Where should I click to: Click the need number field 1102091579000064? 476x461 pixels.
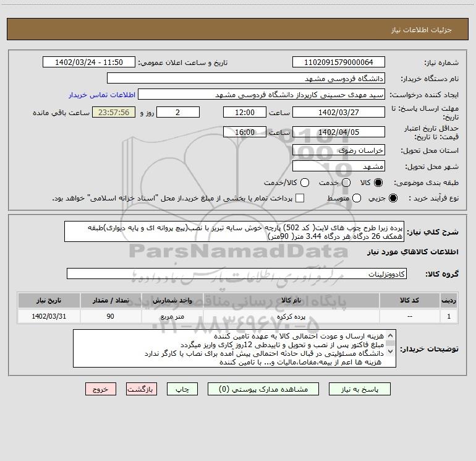click(x=339, y=62)
